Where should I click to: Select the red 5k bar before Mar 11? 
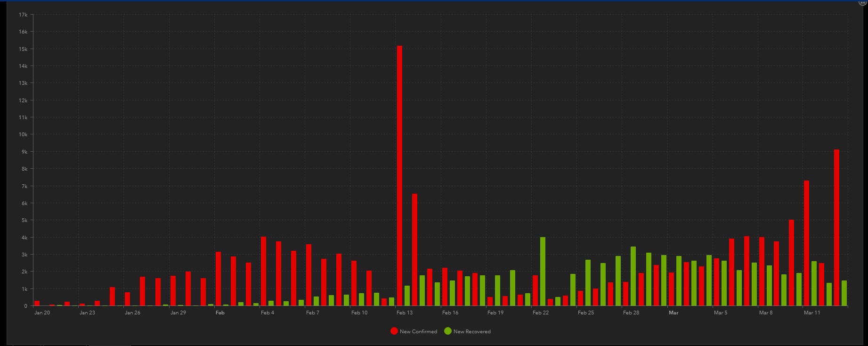(791, 263)
